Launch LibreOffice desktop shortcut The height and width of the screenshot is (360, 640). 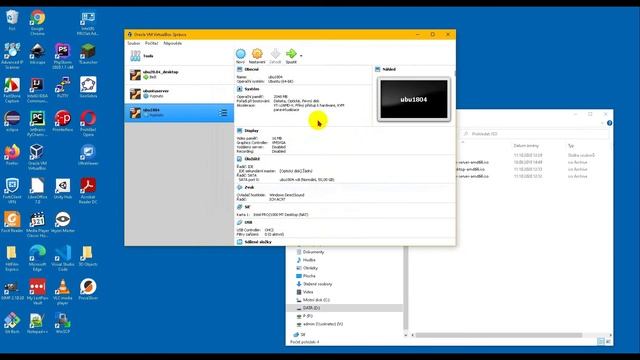coord(37,191)
